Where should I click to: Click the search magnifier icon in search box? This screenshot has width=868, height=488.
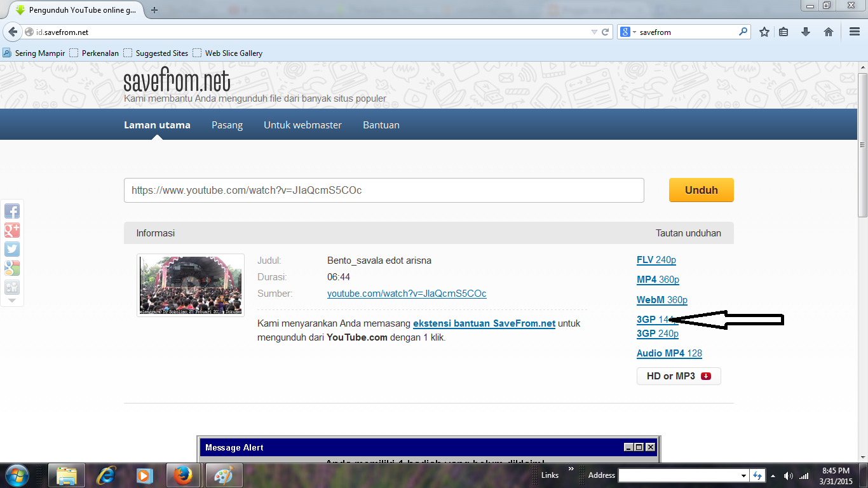[x=743, y=32]
